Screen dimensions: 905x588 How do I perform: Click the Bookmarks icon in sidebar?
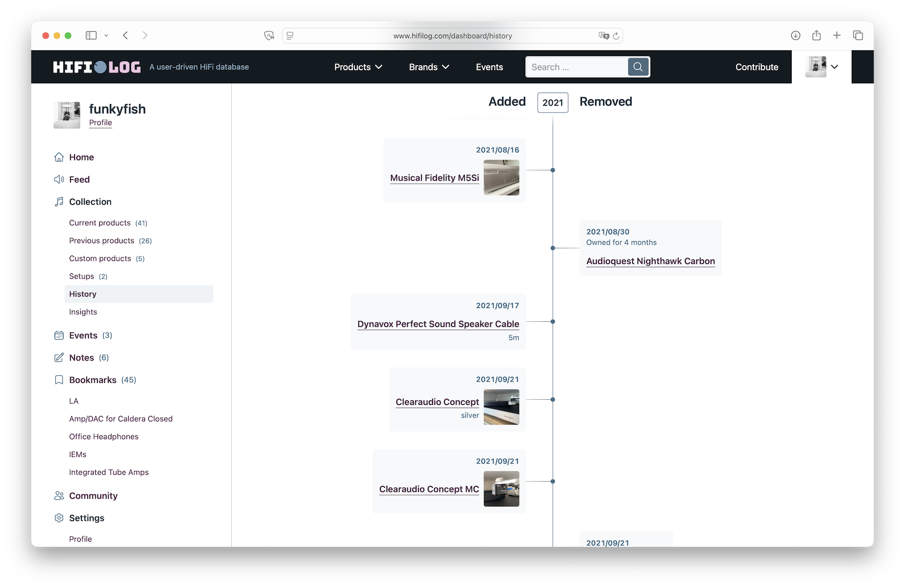59,380
